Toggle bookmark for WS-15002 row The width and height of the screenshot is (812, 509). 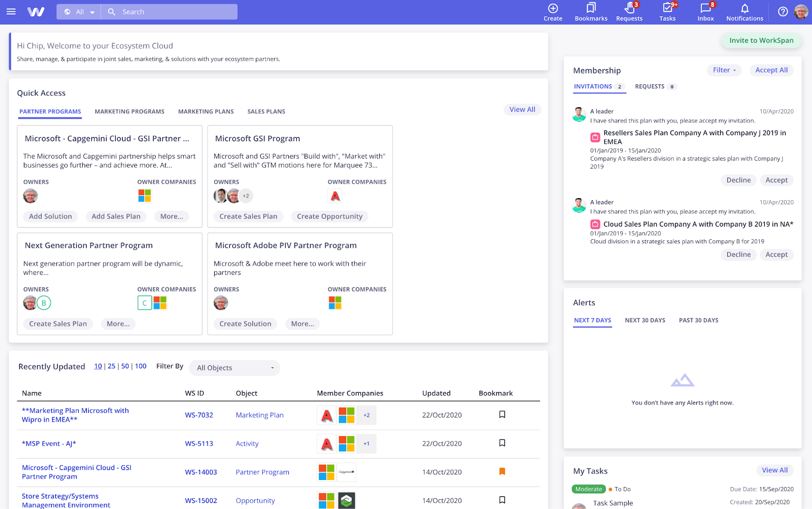[502, 500]
